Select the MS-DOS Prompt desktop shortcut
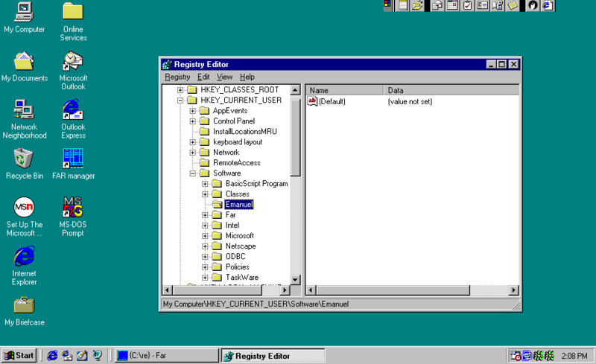 (x=73, y=217)
